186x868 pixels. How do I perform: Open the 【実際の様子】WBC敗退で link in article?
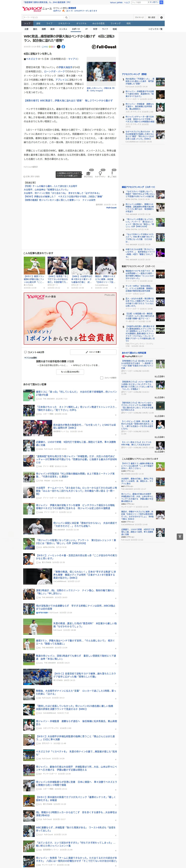point(68,100)
